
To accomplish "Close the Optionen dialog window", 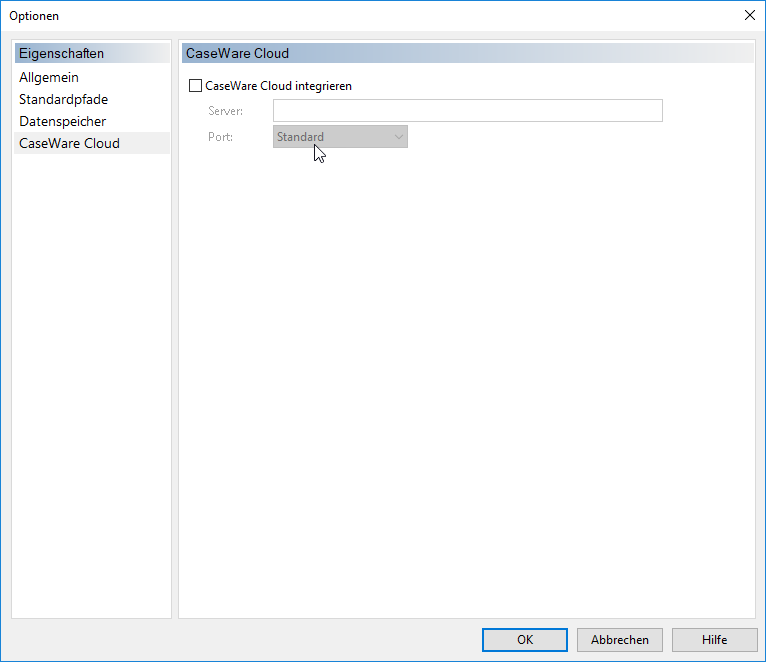I will pyautogui.click(x=749, y=15).
